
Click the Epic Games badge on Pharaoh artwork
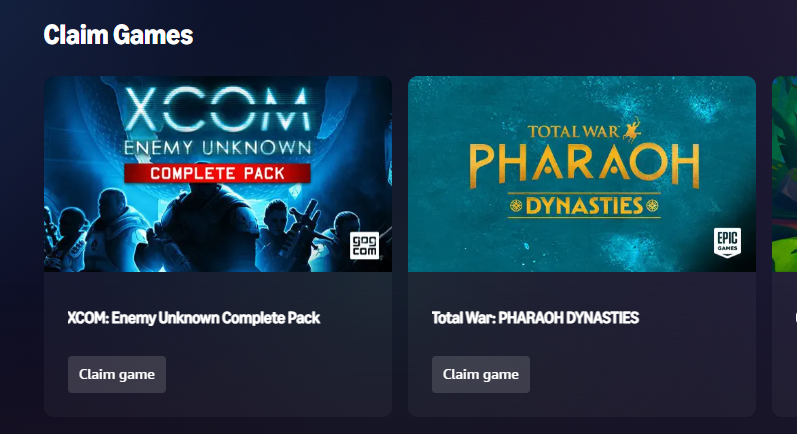(727, 242)
